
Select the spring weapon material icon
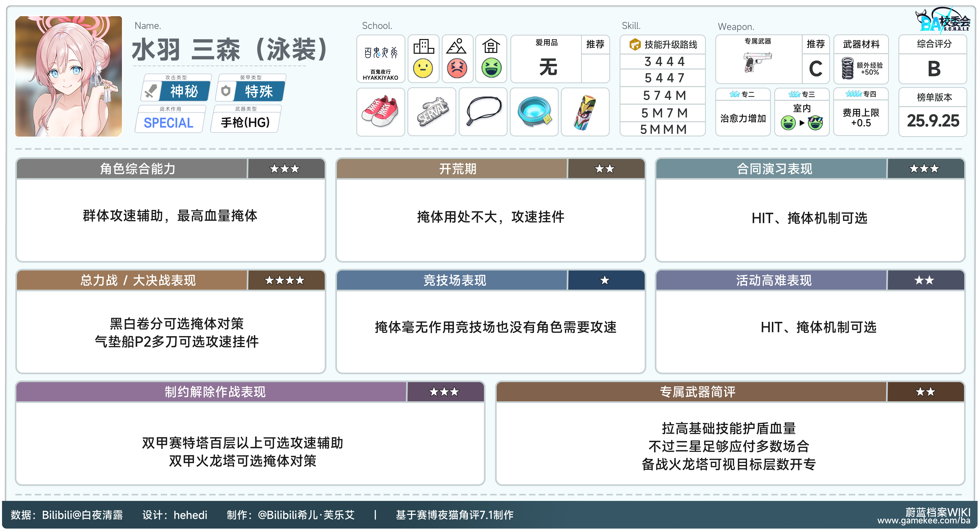(x=848, y=68)
